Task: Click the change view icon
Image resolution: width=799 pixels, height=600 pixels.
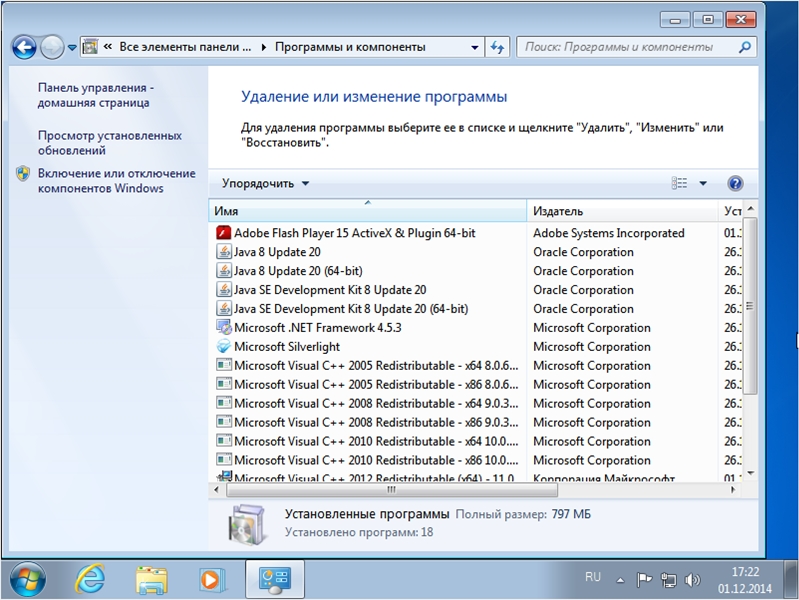Action: pos(679,183)
